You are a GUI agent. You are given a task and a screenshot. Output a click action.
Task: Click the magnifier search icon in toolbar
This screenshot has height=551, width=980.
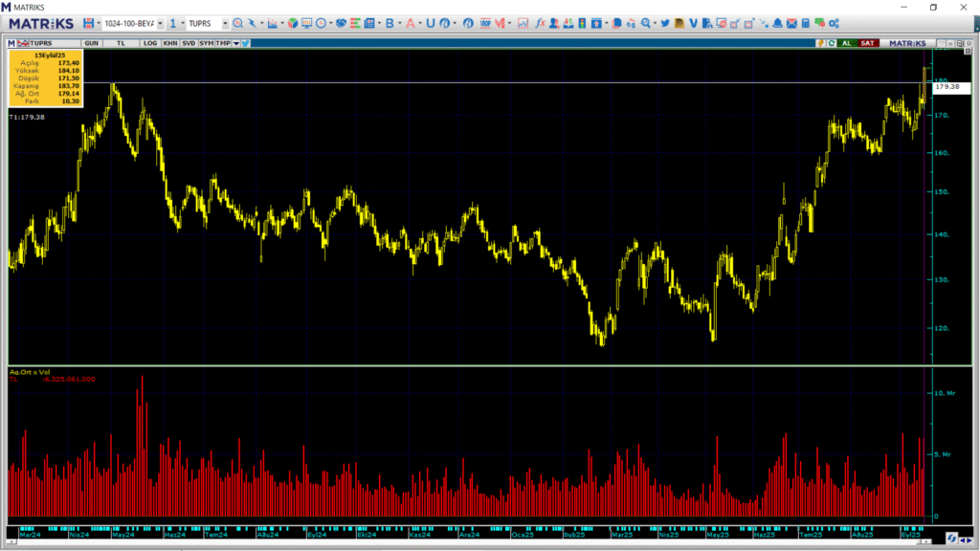coord(237,23)
